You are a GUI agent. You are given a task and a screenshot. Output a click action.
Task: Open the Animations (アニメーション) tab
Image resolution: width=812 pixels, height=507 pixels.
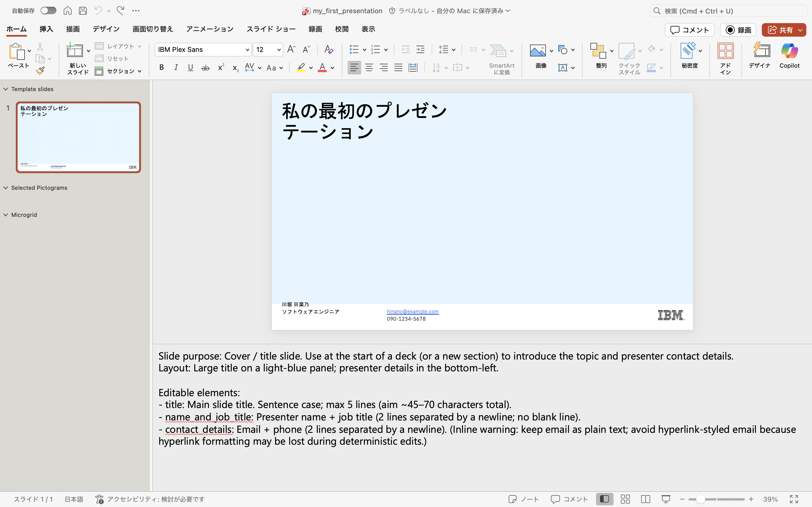click(x=210, y=29)
